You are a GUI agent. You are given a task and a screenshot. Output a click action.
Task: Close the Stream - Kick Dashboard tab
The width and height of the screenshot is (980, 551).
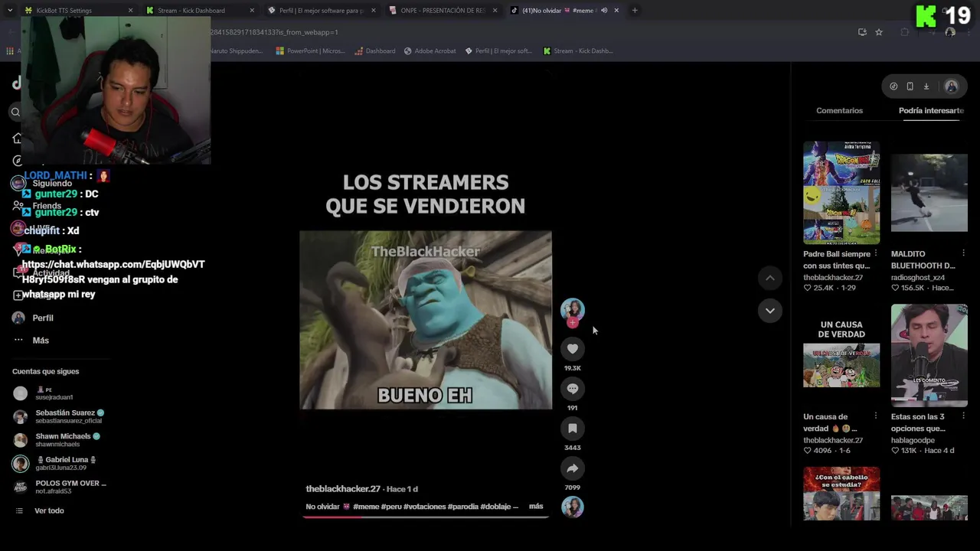click(252, 11)
